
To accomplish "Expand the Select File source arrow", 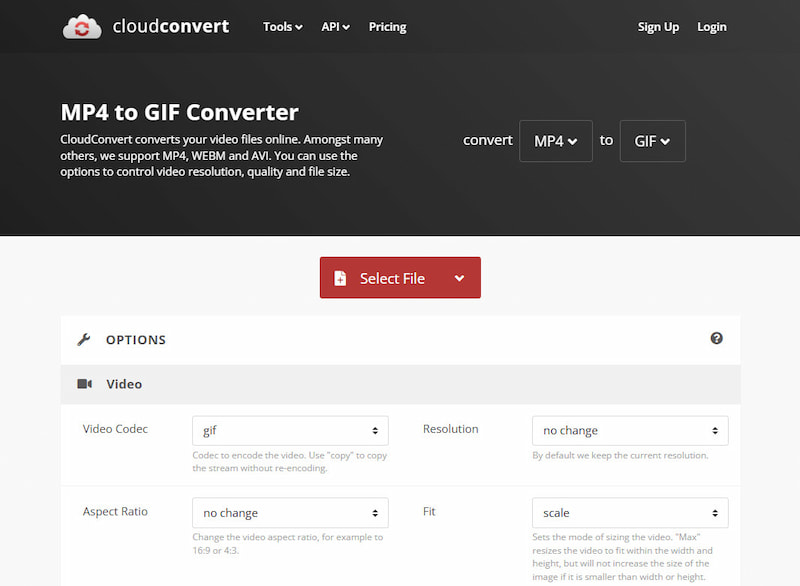I will tap(459, 278).
